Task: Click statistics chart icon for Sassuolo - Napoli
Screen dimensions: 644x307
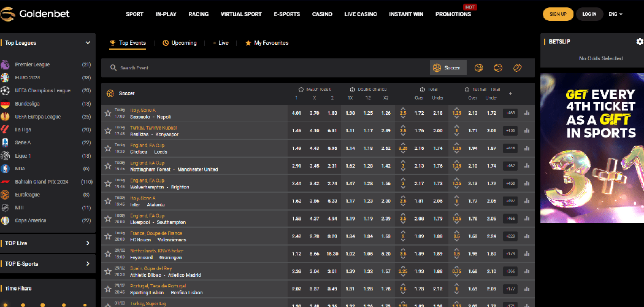Action: pos(527,113)
